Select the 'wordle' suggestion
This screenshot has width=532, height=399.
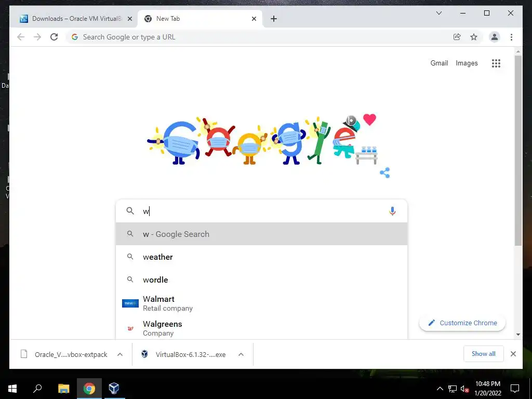pyautogui.click(x=262, y=280)
